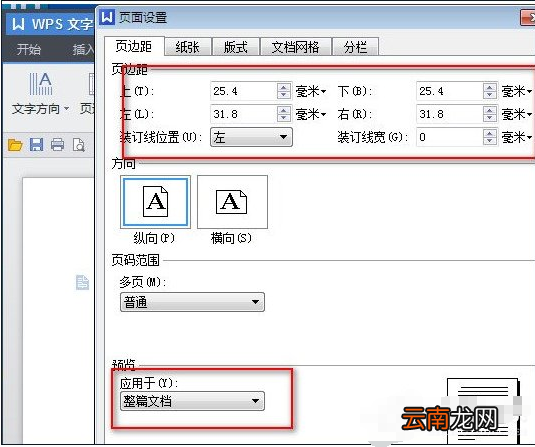Switch to the 纸张 tab
The width and height of the screenshot is (535, 447).
(187, 47)
